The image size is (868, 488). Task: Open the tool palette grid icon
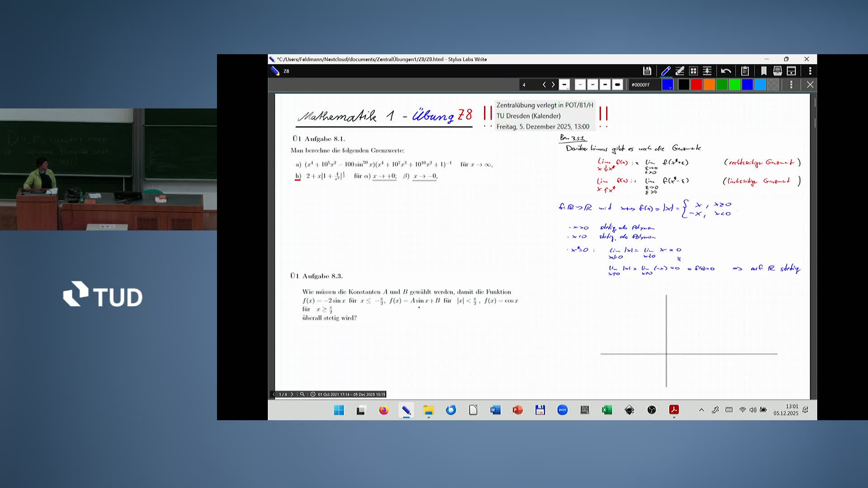[x=693, y=71]
